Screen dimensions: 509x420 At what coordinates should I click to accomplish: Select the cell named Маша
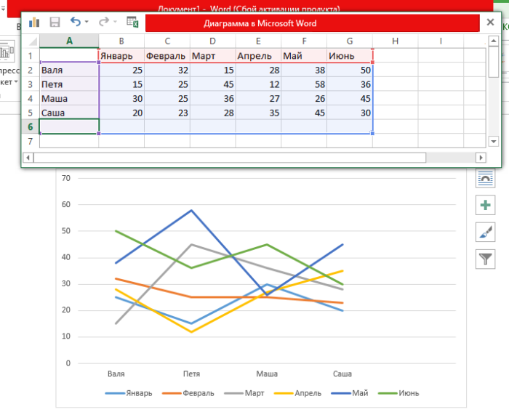[69, 99]
